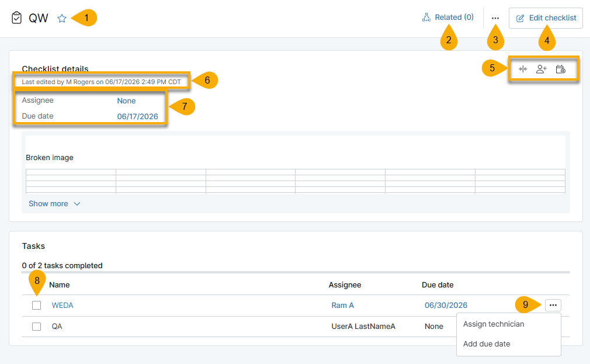Viewport: 590px width, 364px height.
Task: Click the checklist due date 06/17/2026
Action: [x=137, y=117]
